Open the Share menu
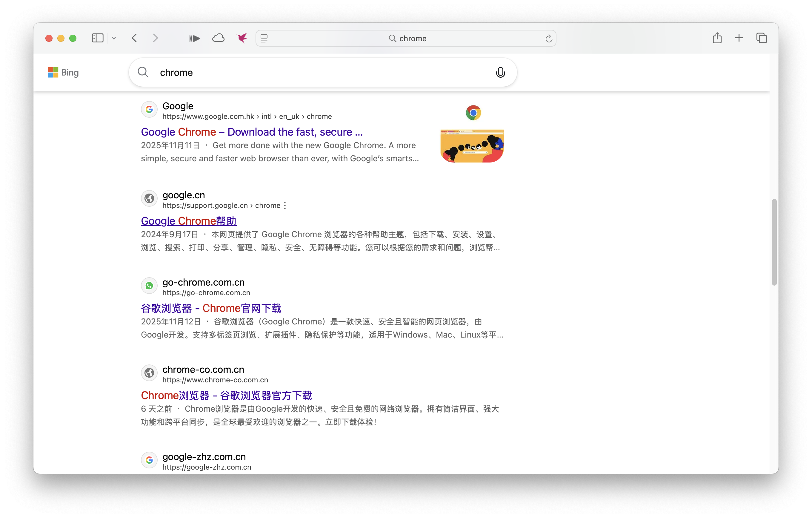 [717, 38]
